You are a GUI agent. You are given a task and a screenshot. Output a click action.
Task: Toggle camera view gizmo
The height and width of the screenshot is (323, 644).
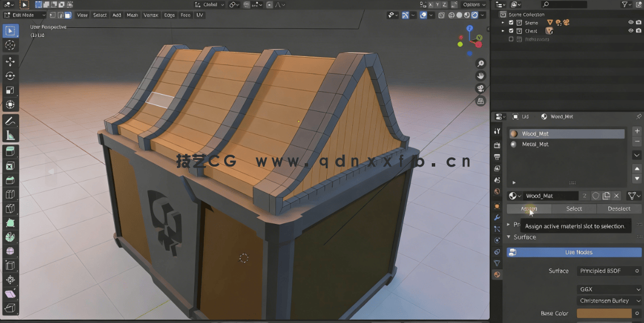tap(480, 88)
